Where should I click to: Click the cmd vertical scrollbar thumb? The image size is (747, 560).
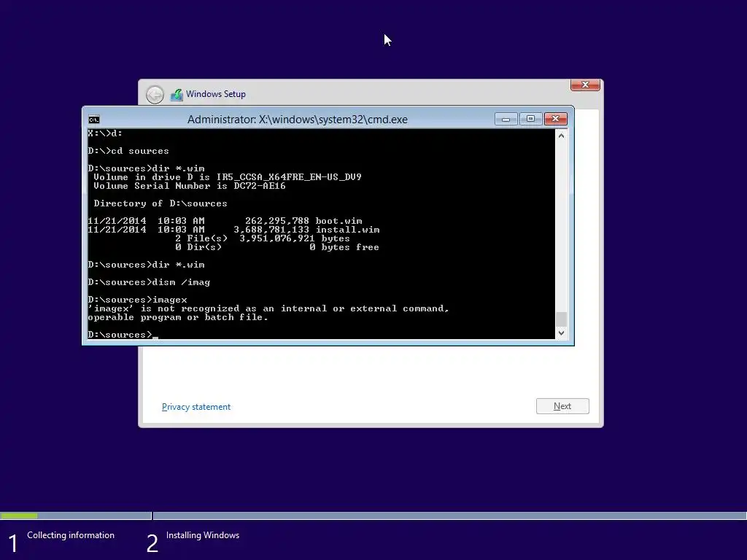561,318
